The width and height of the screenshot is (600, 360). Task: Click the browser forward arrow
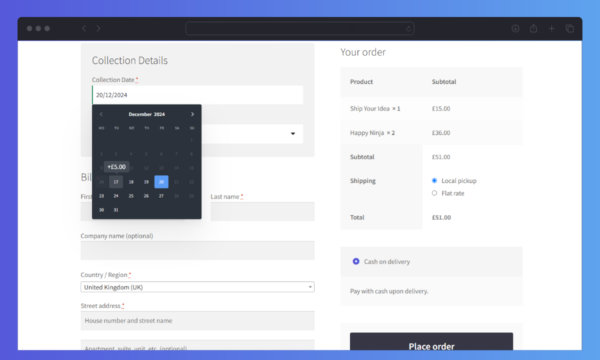coord(98,28)
